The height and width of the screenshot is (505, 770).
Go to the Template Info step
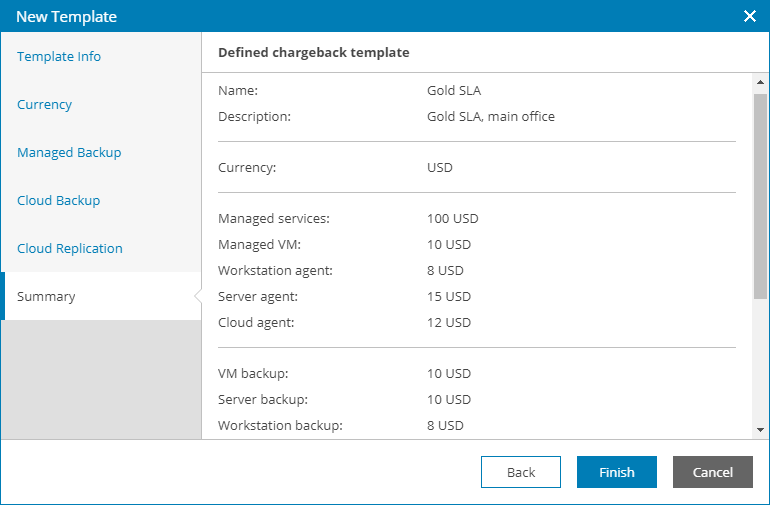pyautogui.click(x=59, y=57)
